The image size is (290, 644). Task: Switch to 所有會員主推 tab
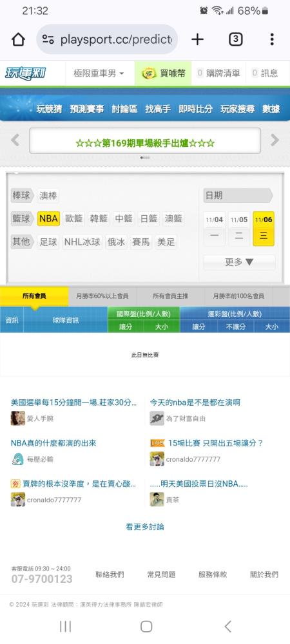pyautogui.click(x=171, y=296)
